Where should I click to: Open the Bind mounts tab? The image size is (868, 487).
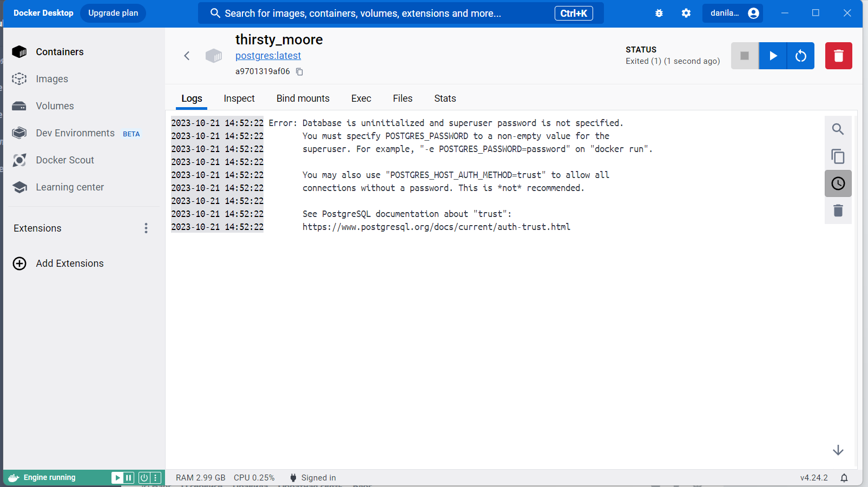303,98
